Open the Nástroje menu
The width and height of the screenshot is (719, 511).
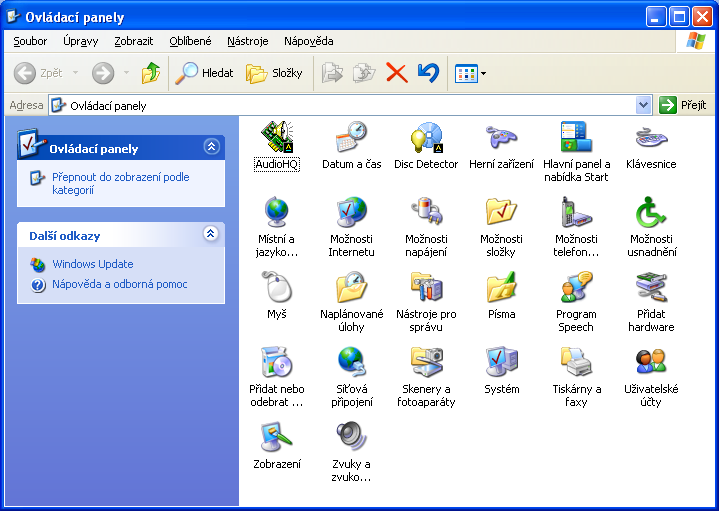(248, 41)
